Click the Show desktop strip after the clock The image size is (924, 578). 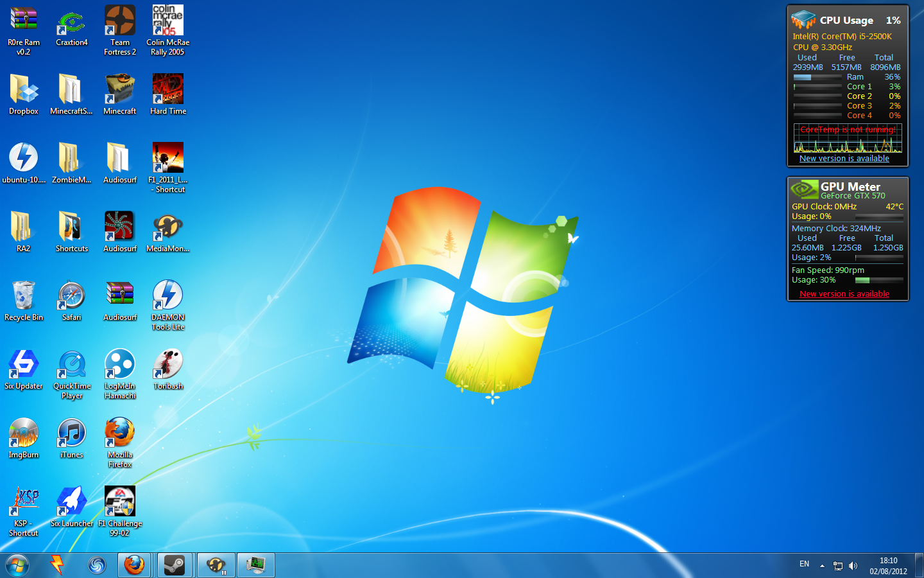tap(919, 565)
